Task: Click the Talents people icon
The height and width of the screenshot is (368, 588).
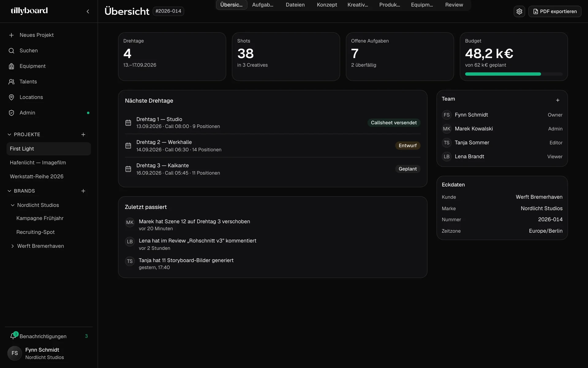Action: pos(11,82)
